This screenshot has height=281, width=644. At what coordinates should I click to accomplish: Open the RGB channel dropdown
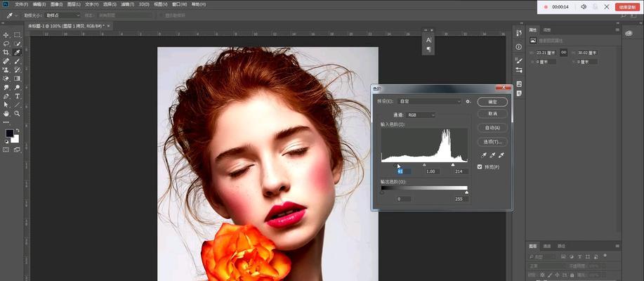point(421,115)
